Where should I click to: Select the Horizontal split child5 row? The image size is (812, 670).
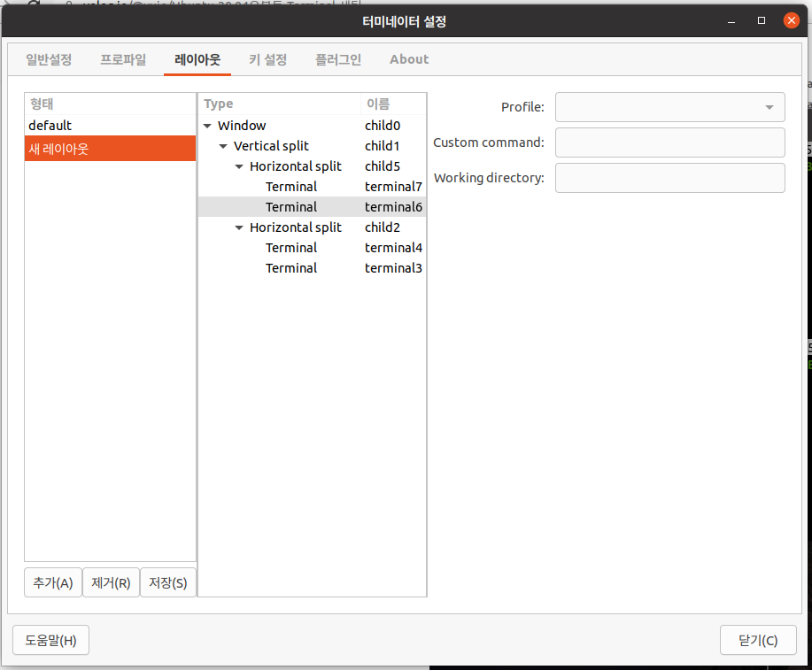tap(313, 166)
